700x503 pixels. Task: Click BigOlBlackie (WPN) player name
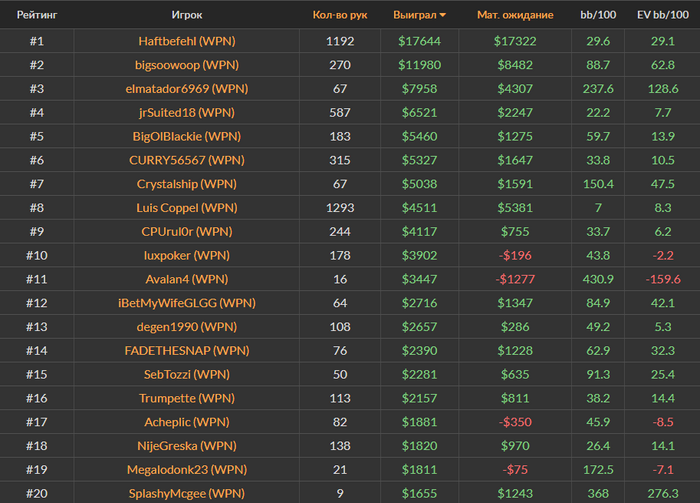click(x=187, y=136)
